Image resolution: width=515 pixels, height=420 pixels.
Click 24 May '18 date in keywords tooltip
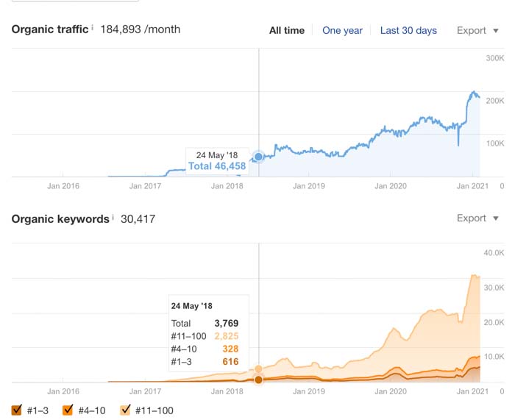[x=192, y=306]
